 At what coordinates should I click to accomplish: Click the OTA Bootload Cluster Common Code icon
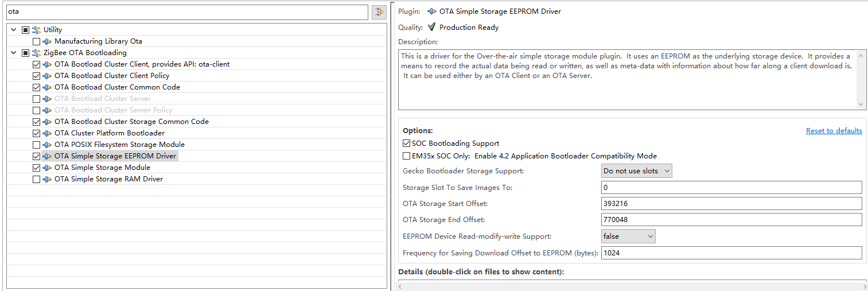48,87
